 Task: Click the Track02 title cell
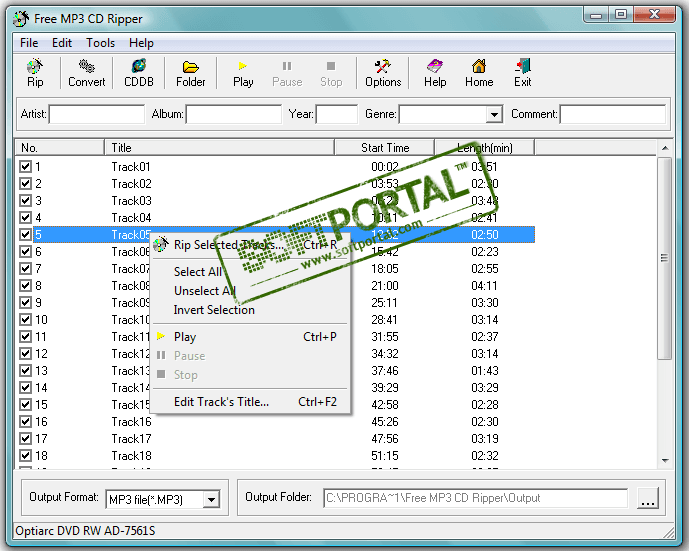pos(131,184)
